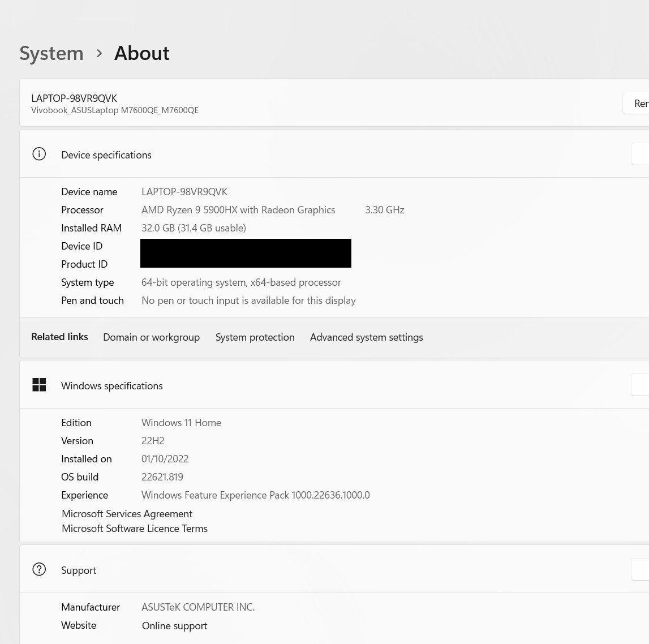
Task: Click the 32.0 GB (31.4 GB usable) value
Action: pyautogui.click(x=194, y=228)
